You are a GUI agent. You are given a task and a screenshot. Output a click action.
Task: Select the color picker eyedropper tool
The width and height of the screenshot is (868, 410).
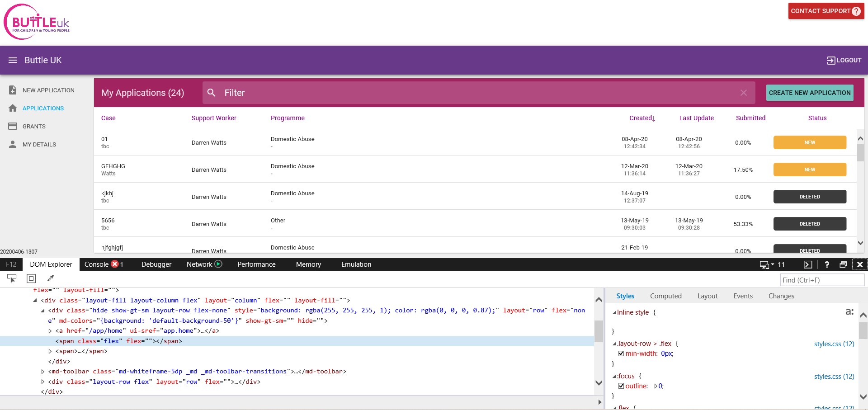coord(51,278)
